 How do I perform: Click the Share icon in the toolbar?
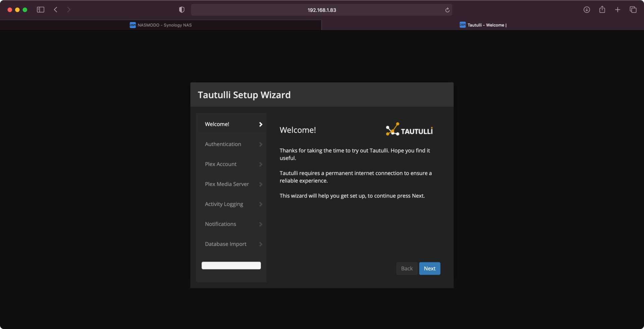click(602, 10)
